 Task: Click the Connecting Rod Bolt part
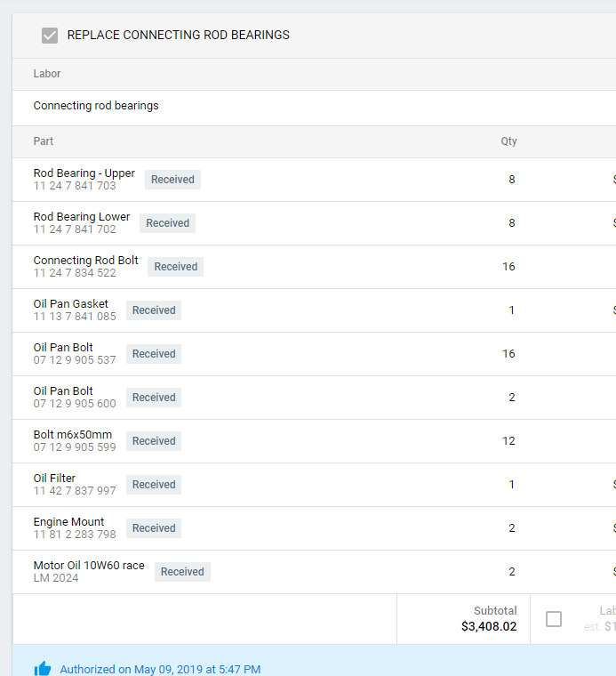[86, 261]
